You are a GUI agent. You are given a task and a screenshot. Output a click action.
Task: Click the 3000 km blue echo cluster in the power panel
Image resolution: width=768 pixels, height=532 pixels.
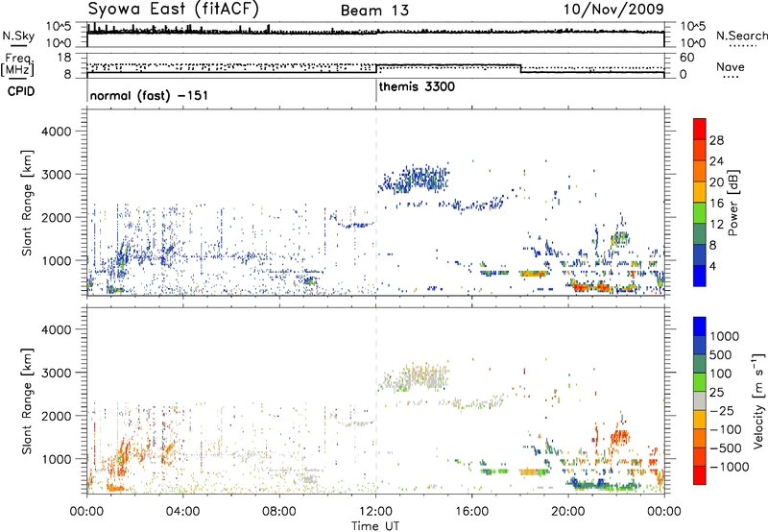click(x=415, y=179)
